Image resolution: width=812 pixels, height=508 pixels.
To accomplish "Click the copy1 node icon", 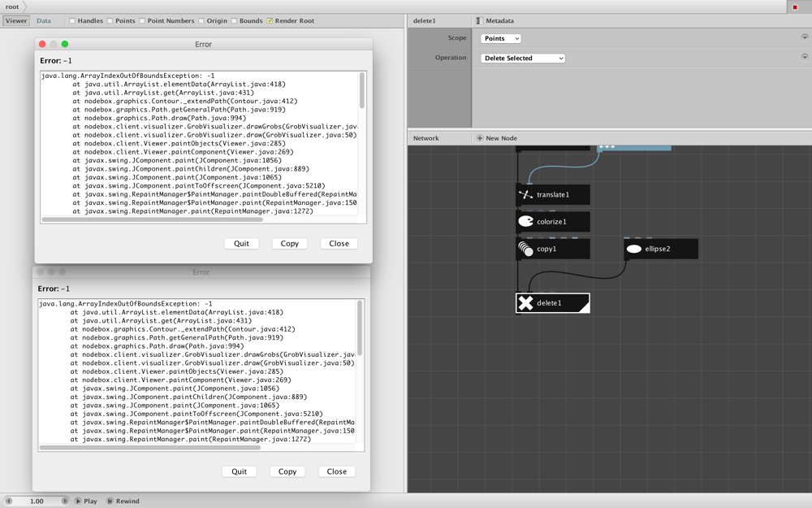I will coord(525,249).
